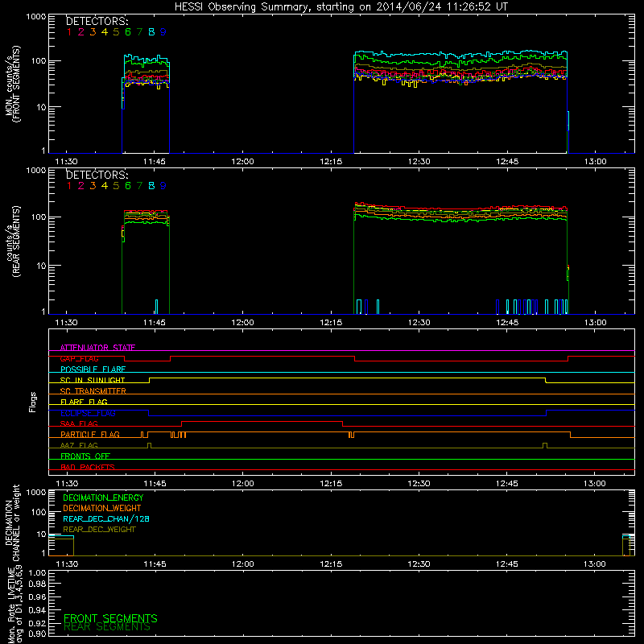Click detector 6 legend number in rear segments panel
The height and width of the screenshot is (644, 644).
pos(128,186)
